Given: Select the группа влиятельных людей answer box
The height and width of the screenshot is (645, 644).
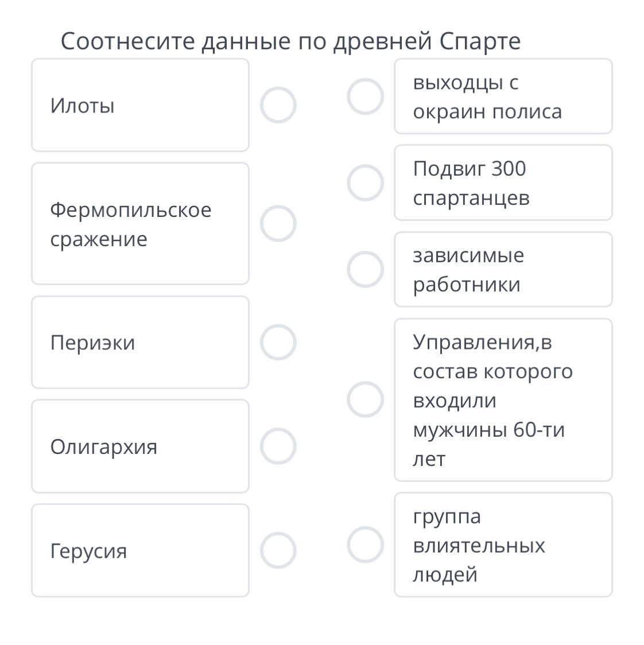Looking at the screenshot, I should pyautogui.click(x=503, y=545).
